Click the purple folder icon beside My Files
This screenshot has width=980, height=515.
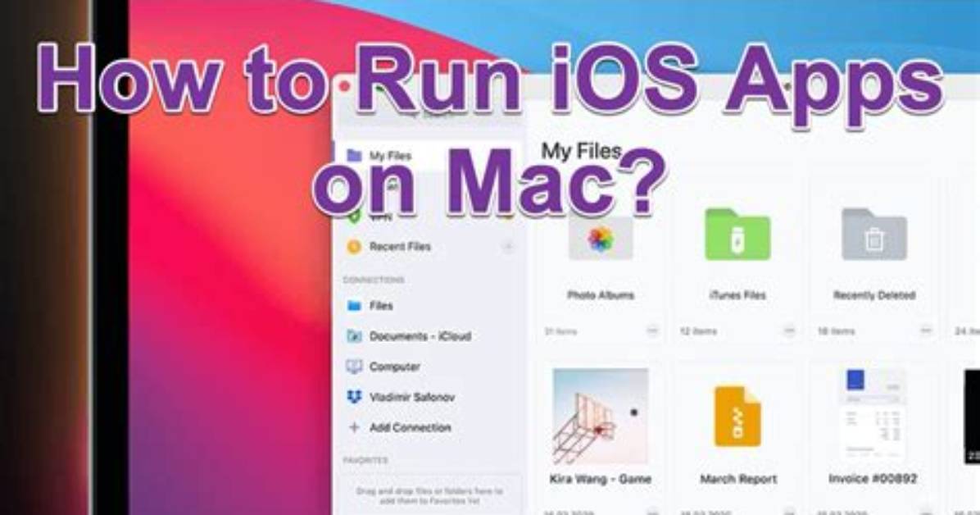tap(354, 155)
